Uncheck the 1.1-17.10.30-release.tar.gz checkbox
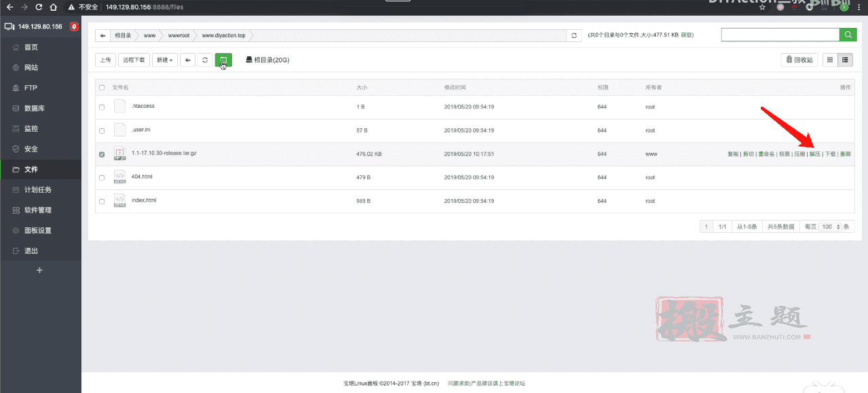This screenshot has width=868, height=393. click(102, 155)
